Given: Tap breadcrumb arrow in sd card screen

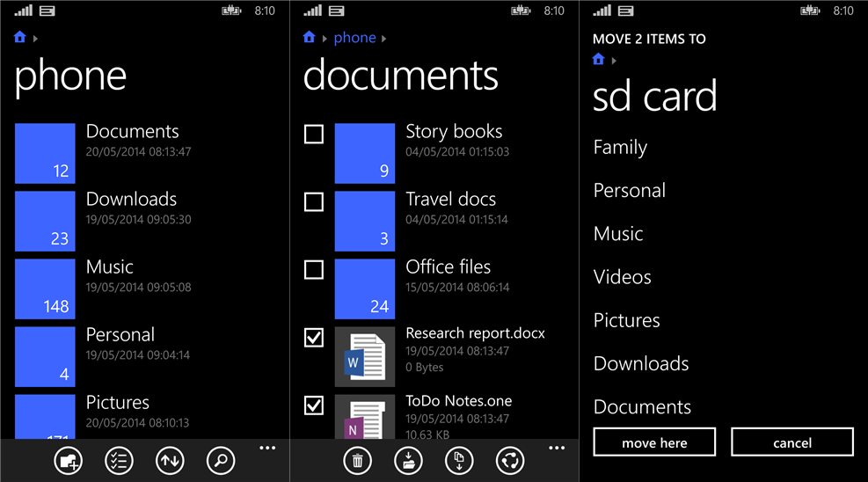Looking at the screenshot, I should point(614,61).
